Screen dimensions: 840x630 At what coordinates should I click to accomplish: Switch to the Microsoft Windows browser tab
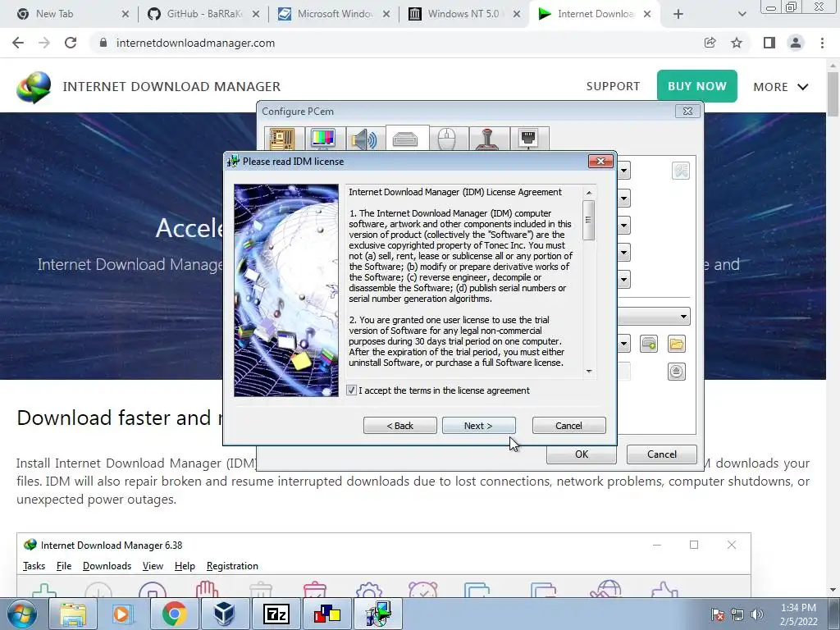click(335, 14)
